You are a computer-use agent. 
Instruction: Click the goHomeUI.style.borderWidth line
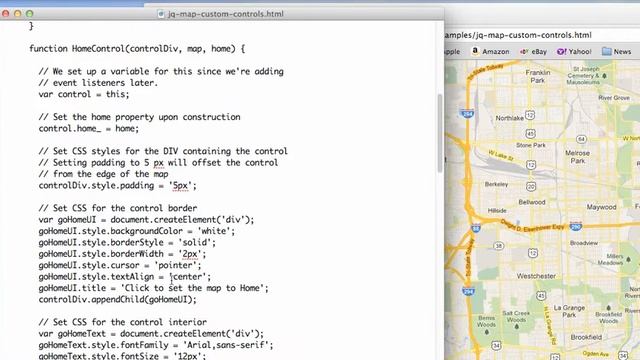pos(122,254)
